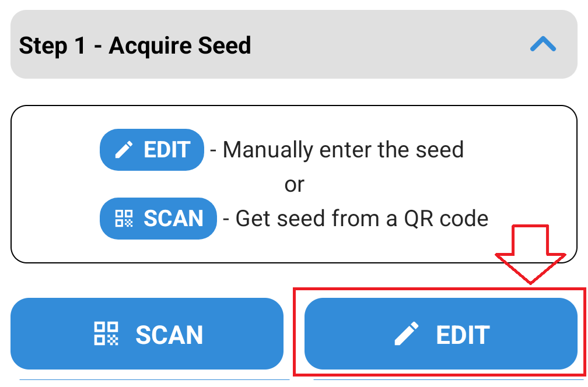This screenshot has width=588, height=387.
Task: Click the pencil icon on the large EDIT button
Action: pos(407,333)
